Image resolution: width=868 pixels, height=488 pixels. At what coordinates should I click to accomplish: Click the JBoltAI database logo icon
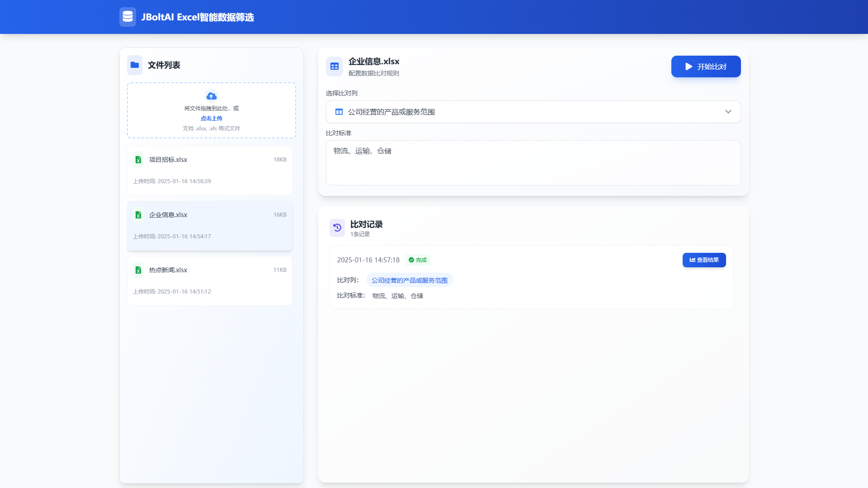pyautogui.click(x=127, y=17)
